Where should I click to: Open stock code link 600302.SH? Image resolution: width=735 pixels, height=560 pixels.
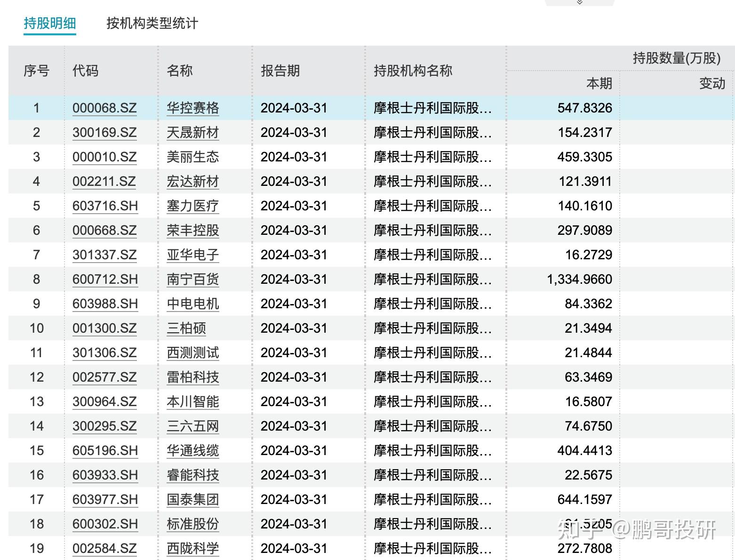(105, 524)
